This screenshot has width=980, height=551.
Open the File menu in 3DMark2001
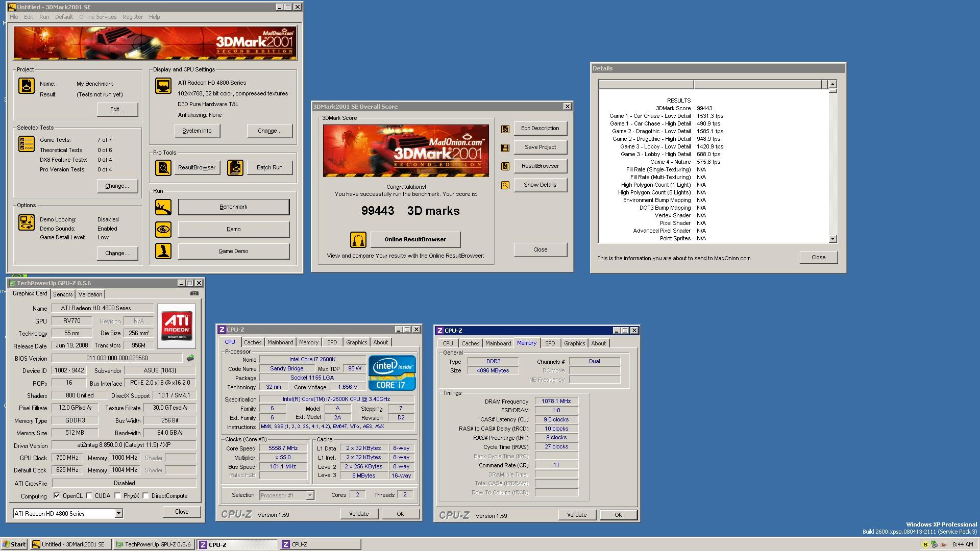coord(14,17)
